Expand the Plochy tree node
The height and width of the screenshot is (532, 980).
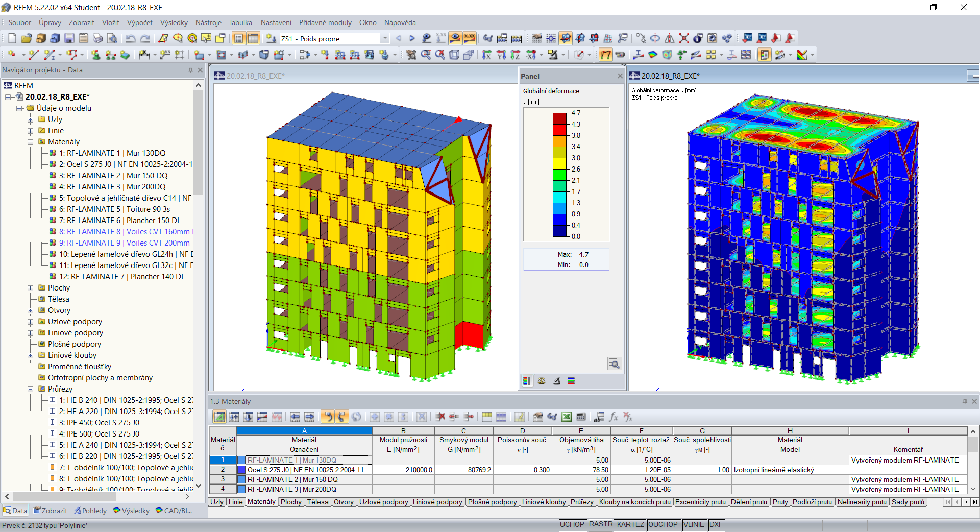coord(31,288)
